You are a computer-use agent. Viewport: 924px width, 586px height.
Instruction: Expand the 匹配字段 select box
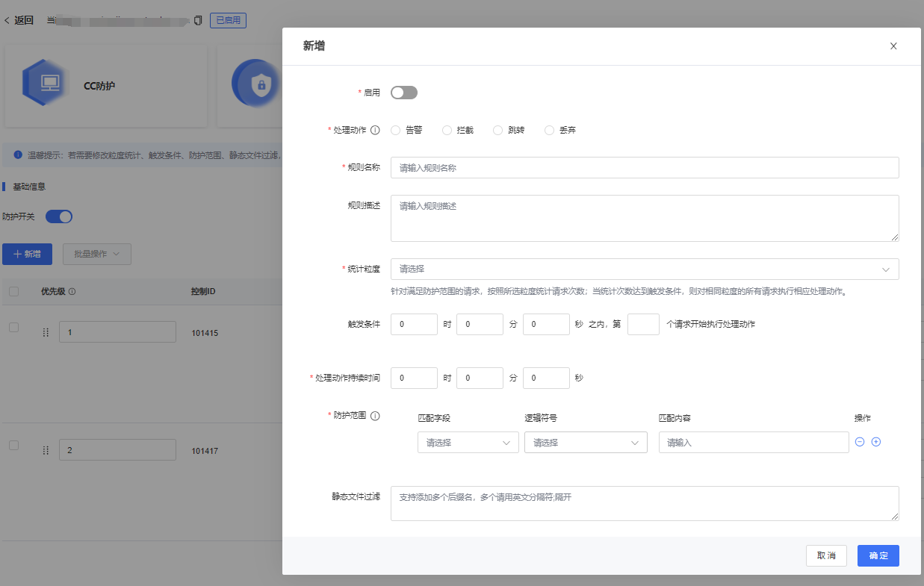(468, 443)
